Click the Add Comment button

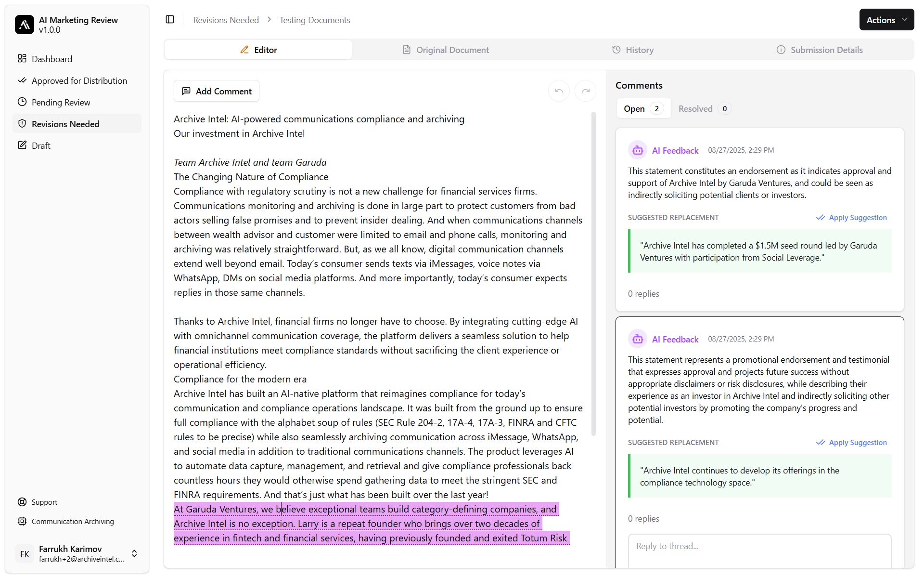pos(217,91)
